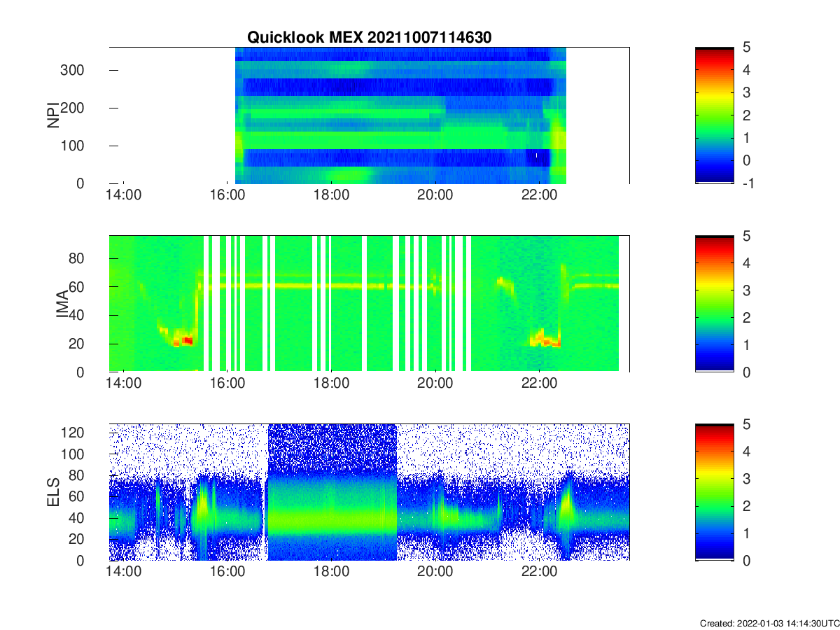
Task: Click the 3 label on ELS colorbar
Action: pos(746,479)
